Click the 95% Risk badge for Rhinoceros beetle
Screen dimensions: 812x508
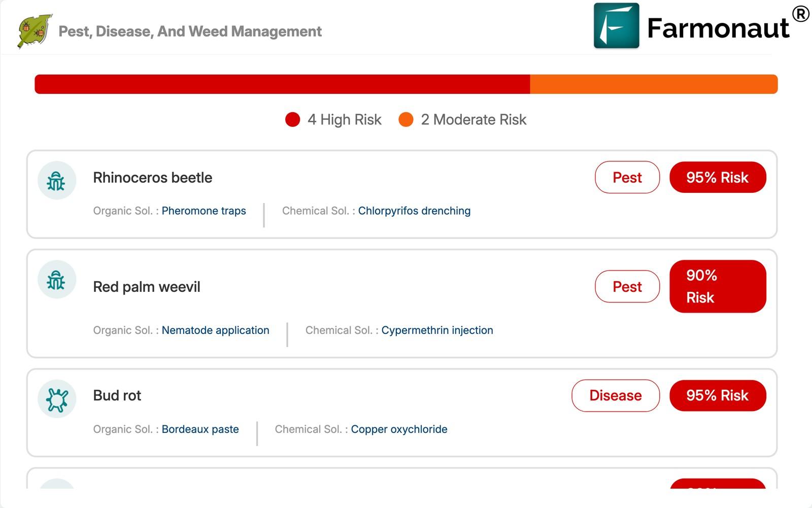718,177
